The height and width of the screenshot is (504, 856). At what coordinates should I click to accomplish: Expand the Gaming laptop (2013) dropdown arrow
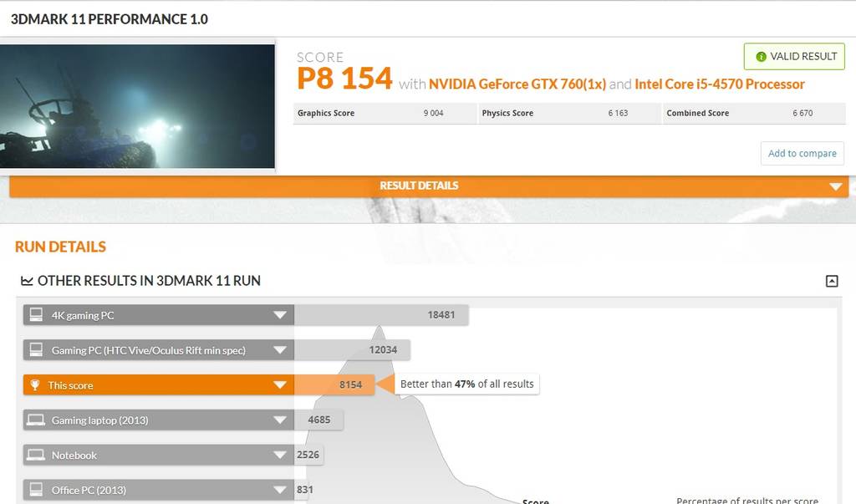click(x=279, y=420)
